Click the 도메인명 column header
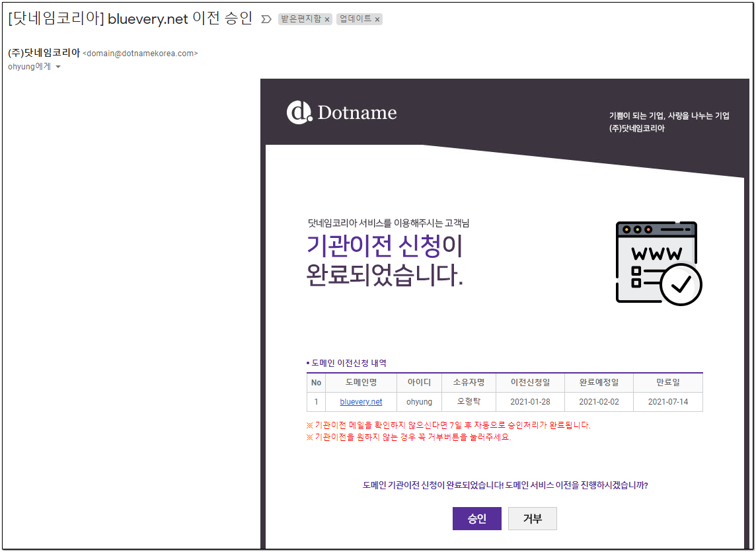This screenshot has width=756, height=552. click(x=361, y=383)
